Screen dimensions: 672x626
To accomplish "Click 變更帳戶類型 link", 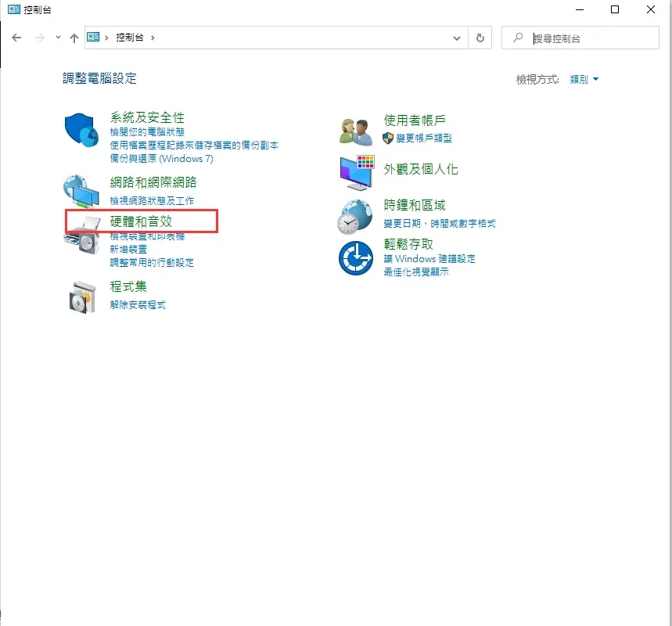I will 424,138.
